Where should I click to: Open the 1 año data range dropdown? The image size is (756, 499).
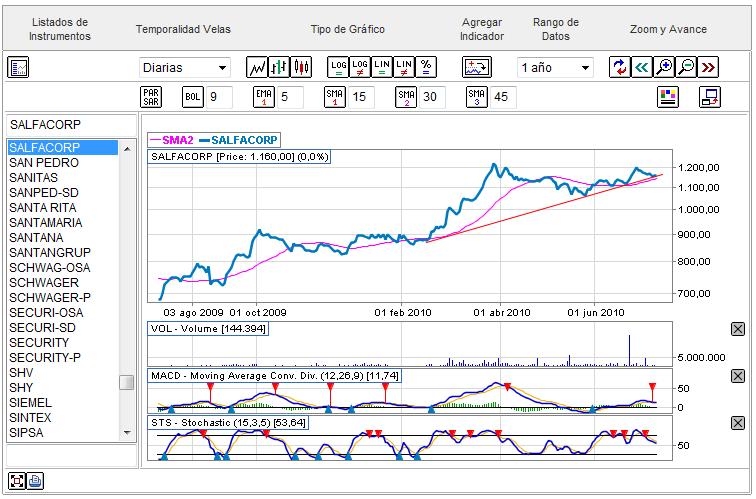tap(555, 67)
